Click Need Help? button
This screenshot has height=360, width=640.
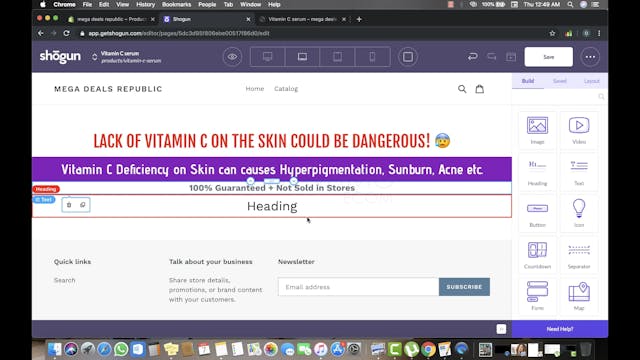click(x=560, y=329)
